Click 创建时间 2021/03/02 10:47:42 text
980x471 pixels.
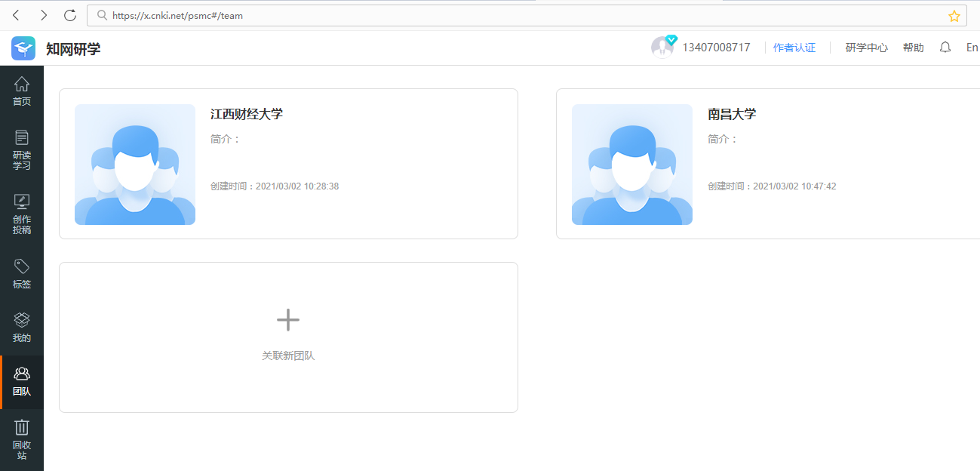click(x=772, y=186)
